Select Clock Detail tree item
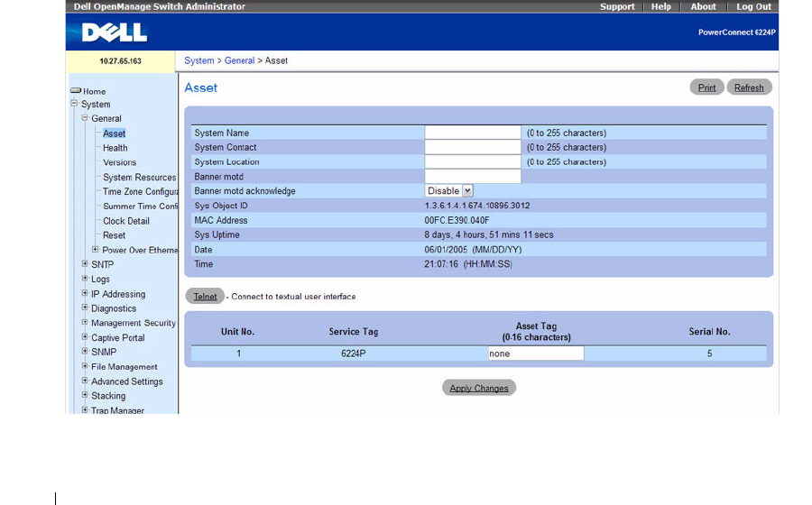Screen dimensions: 812x505 tap(125, 221)
